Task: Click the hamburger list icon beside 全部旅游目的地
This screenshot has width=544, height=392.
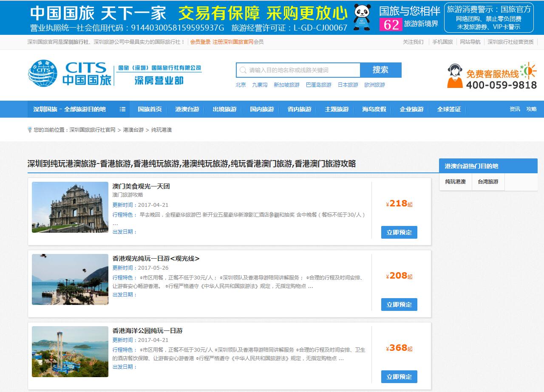Action: tap(122, 109)
